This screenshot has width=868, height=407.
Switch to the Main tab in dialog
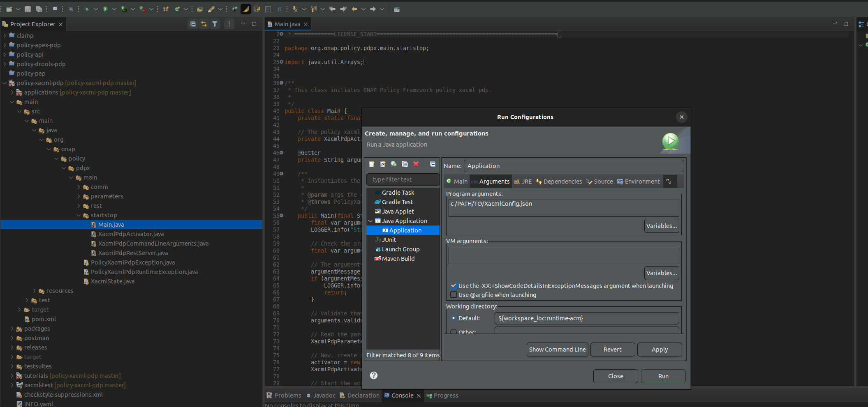point(457,182)
